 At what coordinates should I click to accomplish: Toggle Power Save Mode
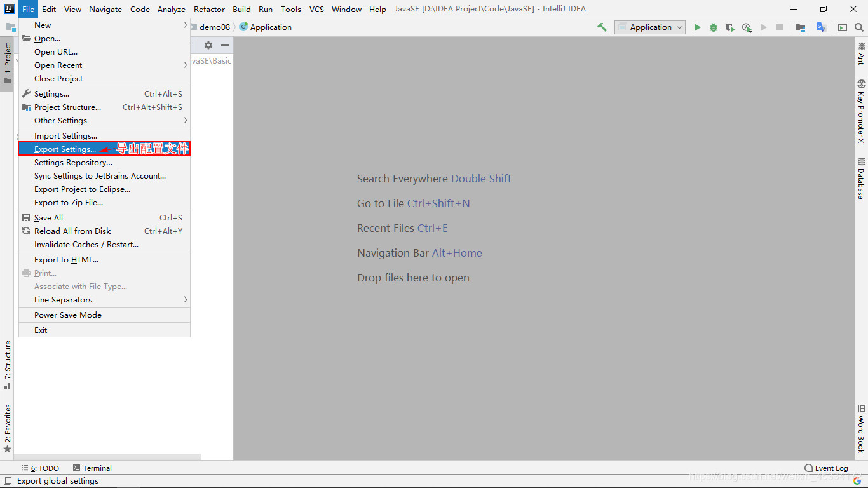(104, 315)
